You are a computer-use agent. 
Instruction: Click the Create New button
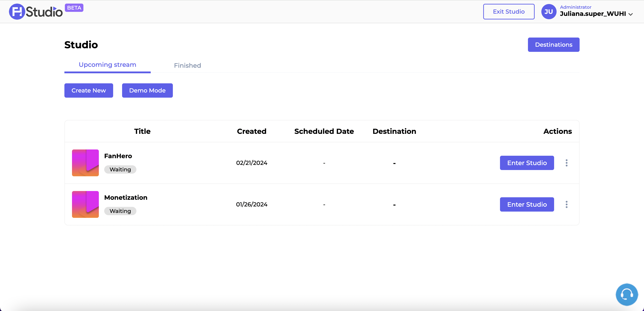(x=89, y=90)
